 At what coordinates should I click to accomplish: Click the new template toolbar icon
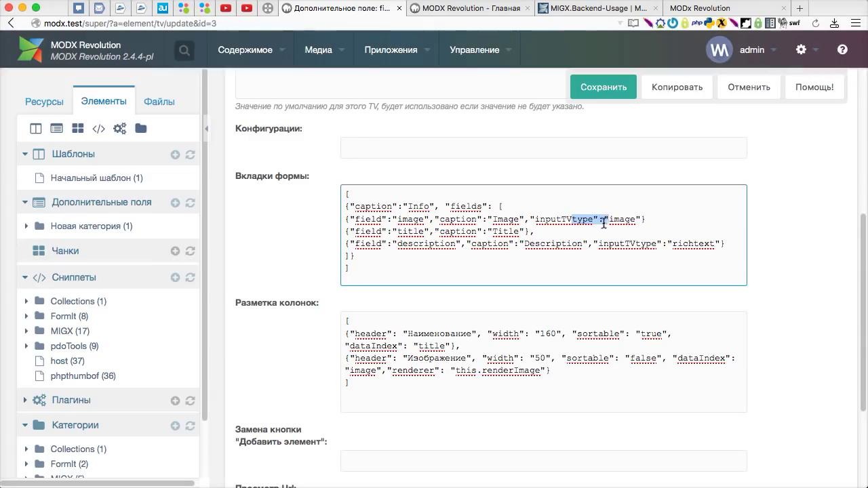[36, 129]
